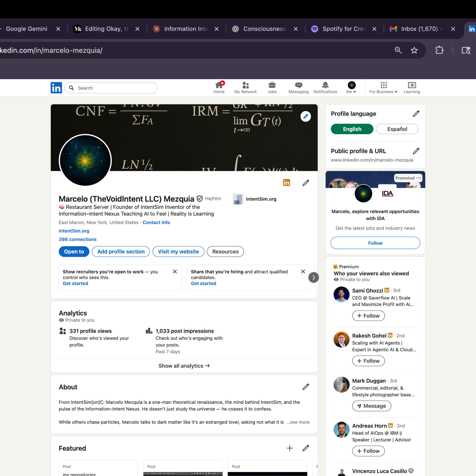Select English profile language

[x=352, y=129]
